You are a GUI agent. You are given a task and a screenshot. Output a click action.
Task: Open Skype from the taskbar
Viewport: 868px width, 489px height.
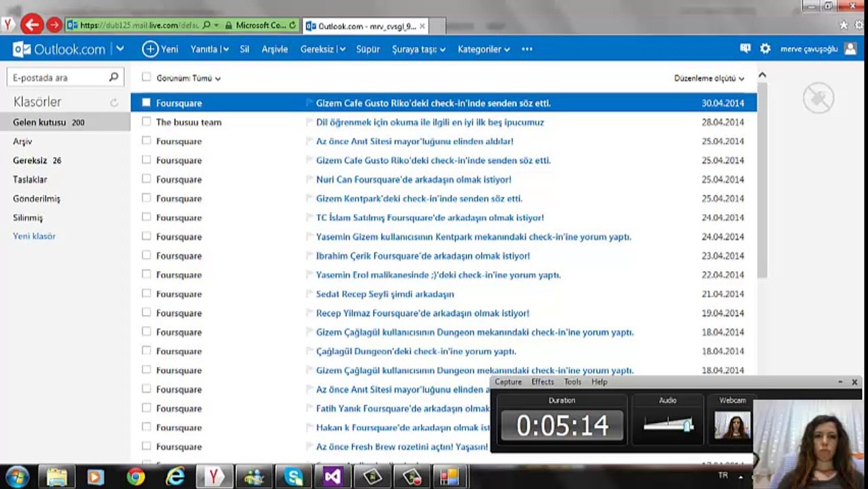click(x=293, y=477)
